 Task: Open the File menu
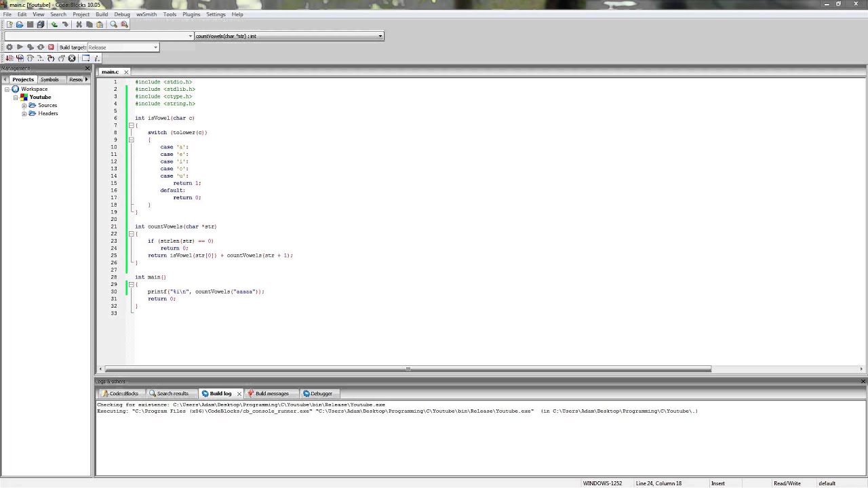(x=7, y=14)
